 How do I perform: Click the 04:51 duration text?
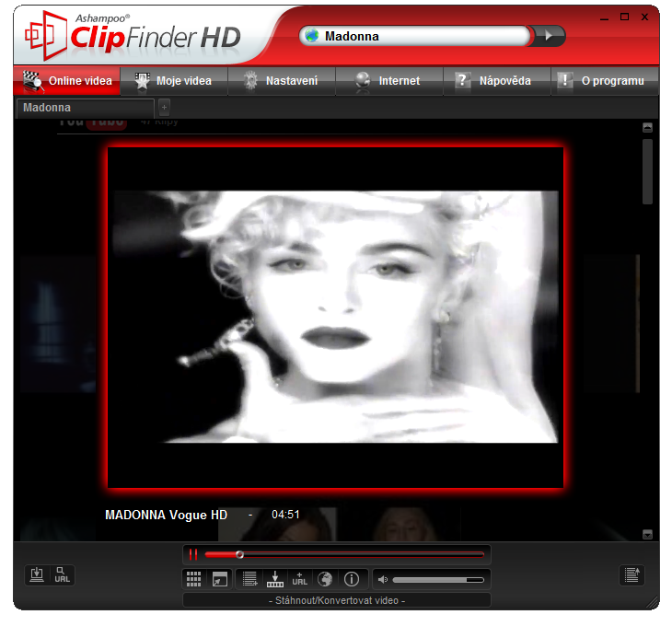pyautogui.click(x=285, y=515)
